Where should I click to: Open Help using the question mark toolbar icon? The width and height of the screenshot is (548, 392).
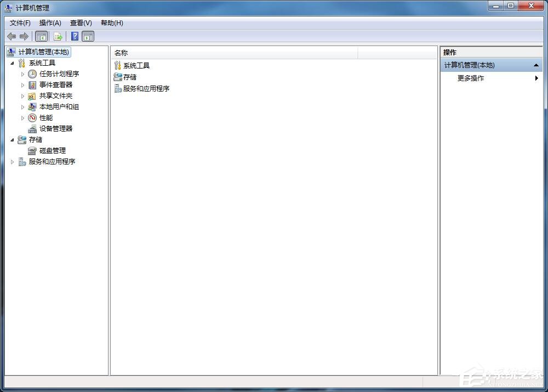point(75,36)
